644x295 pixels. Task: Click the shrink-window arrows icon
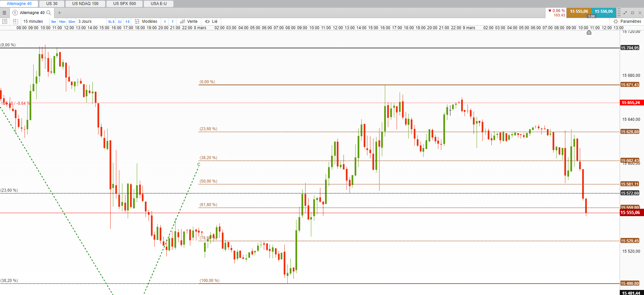pos(625,13)
